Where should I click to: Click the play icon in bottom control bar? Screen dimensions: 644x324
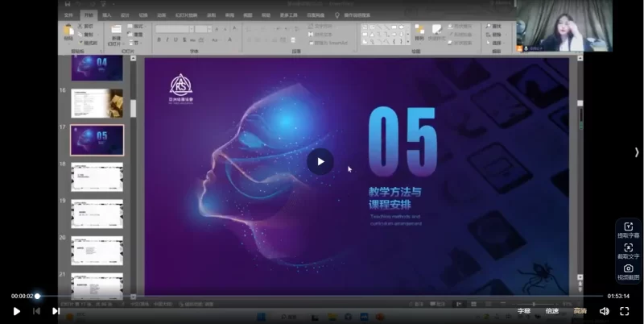(16, 311)
